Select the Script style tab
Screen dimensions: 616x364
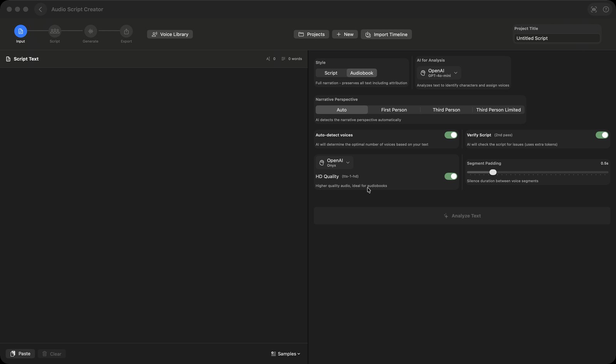pyautogui.click(x=331, y=73)
